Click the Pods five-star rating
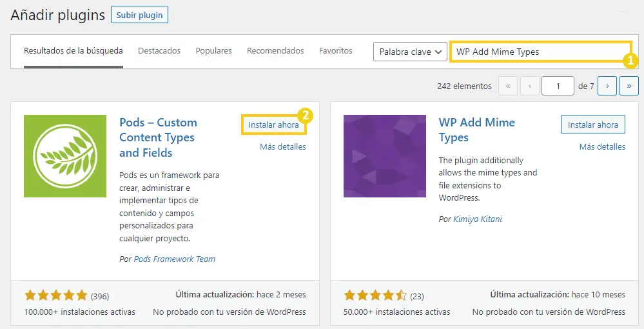Image resolution: width=644 pixels, height=329 pixels. pos(56,295)
